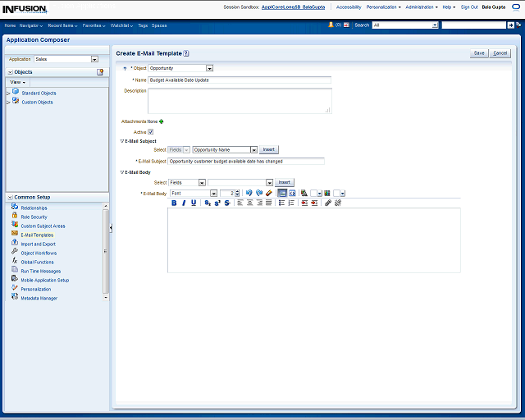The width and height of the screenshot is (525, 420).
Task: Apply underline in the E-Mail Body toolbar
Action: pyautogui.click(x=194, y=203)
